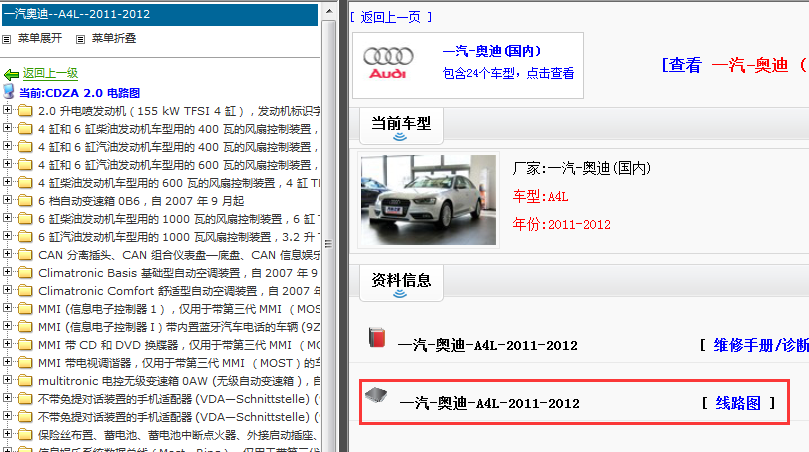Click the gray chip icon for 线路图
This screenshot has width=809, height=452.
pyautogui.click(x=376, y=395)
